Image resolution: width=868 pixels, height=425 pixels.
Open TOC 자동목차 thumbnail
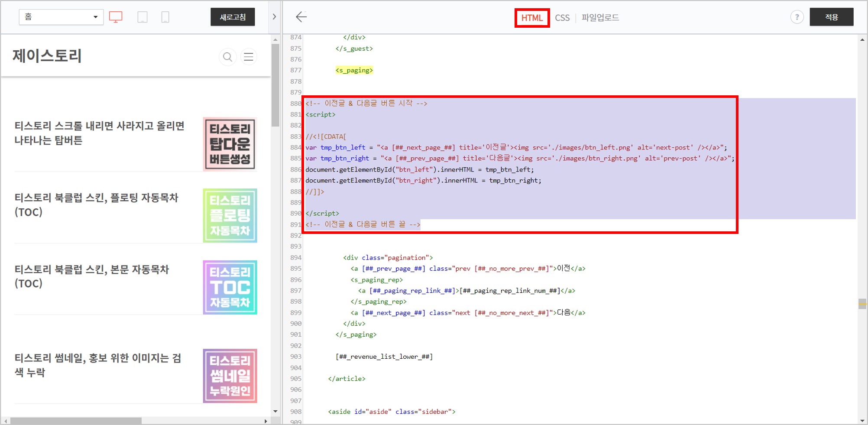(x=230, y=287)
